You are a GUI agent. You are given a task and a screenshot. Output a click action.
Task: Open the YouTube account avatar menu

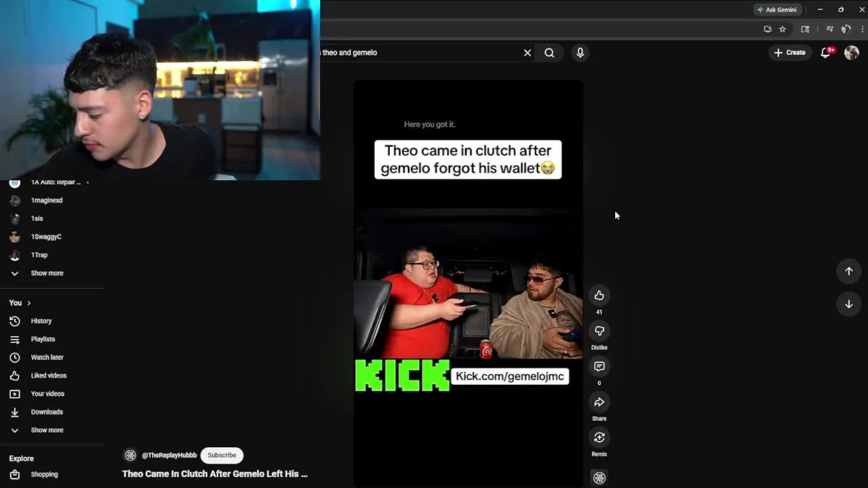click(x=852, y=52)
